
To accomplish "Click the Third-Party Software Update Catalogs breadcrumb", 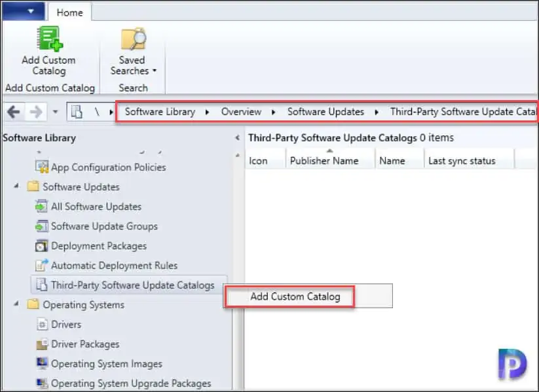I will coord(462,112).
